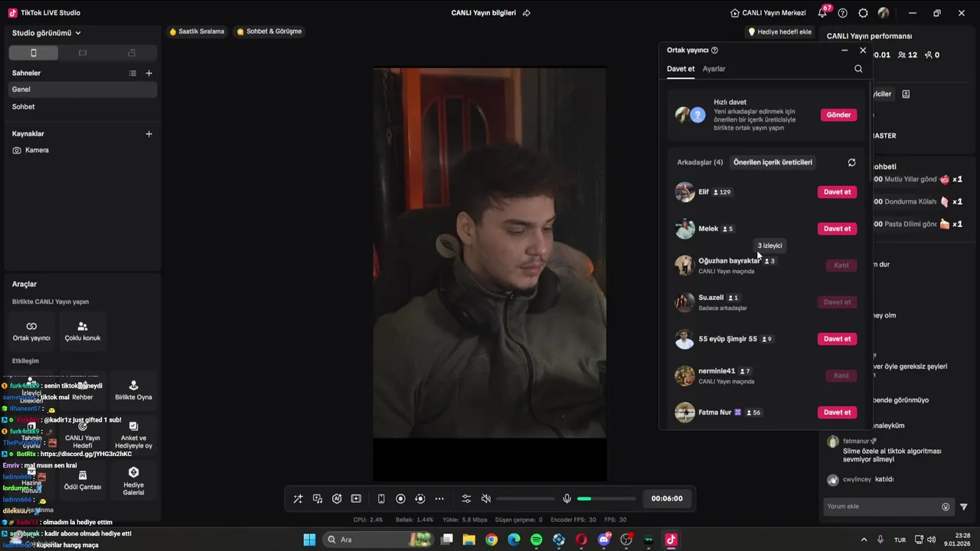
Task: Invite 55 eyüp Şimşir 55 with Davet et
Action: point(837,339)
